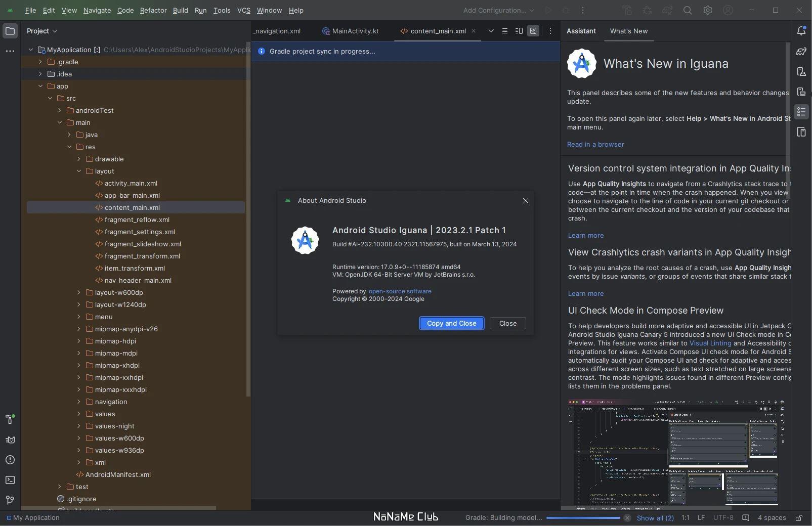812x526 pixels.
Task: Expand the .gradle folder
Action: pyautogui.click(x=40, y=62)
